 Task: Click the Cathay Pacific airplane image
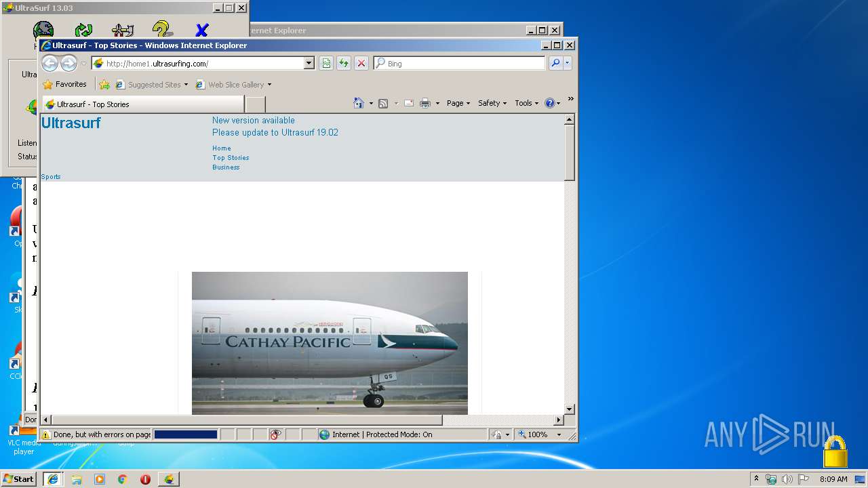(x=330, y=343)
